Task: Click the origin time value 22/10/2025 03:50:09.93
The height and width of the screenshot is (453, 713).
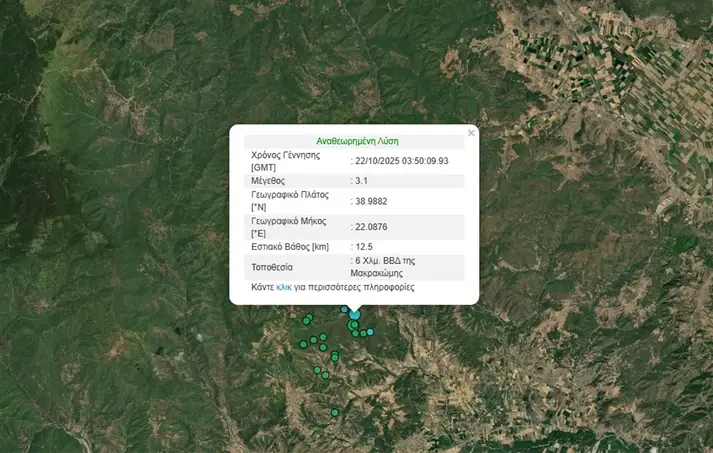Action: click(403, 160)
